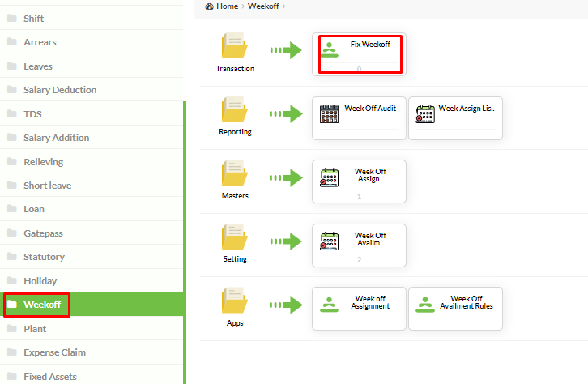Open the Week Off Audit report tile

coord(360,118)
